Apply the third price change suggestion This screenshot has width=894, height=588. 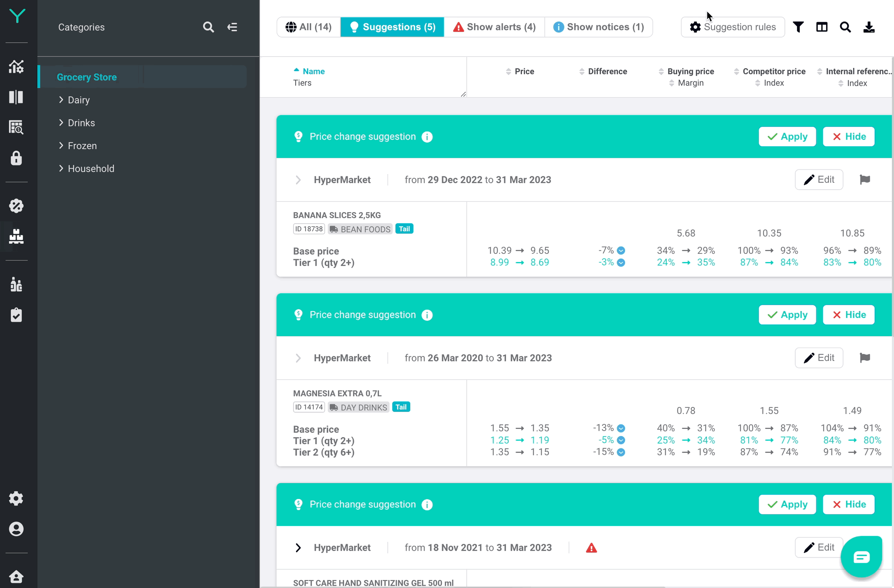point(787,504)
